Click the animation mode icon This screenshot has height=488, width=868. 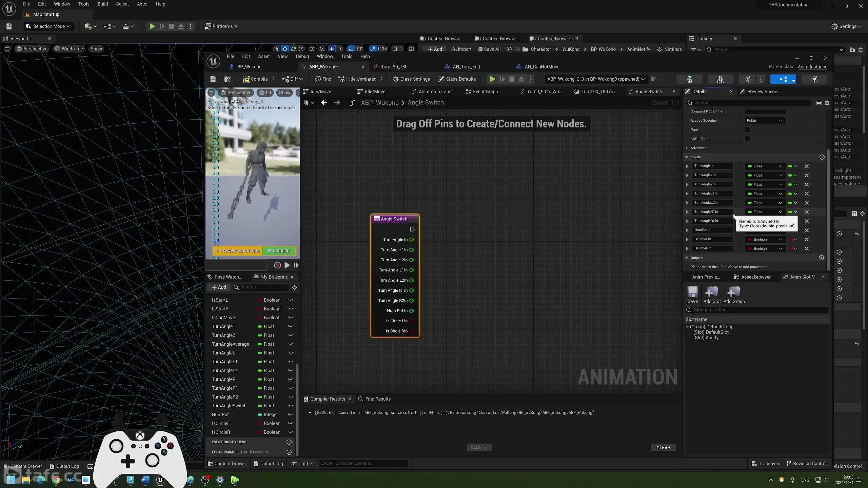748,79
